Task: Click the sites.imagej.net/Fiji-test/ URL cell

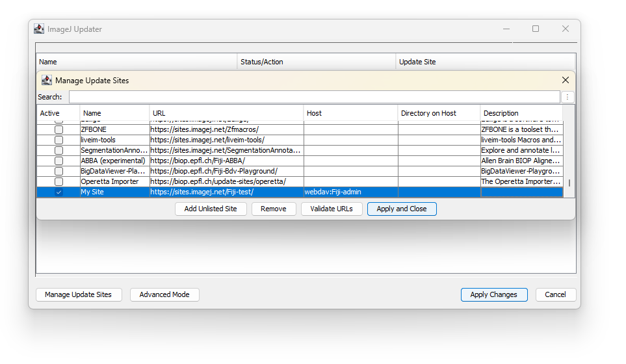Action: click(x=227, y=192)
